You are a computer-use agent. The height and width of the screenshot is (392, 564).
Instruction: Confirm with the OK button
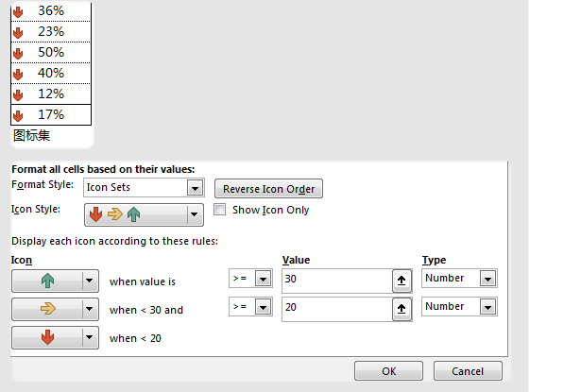click(x=388, y=371)
